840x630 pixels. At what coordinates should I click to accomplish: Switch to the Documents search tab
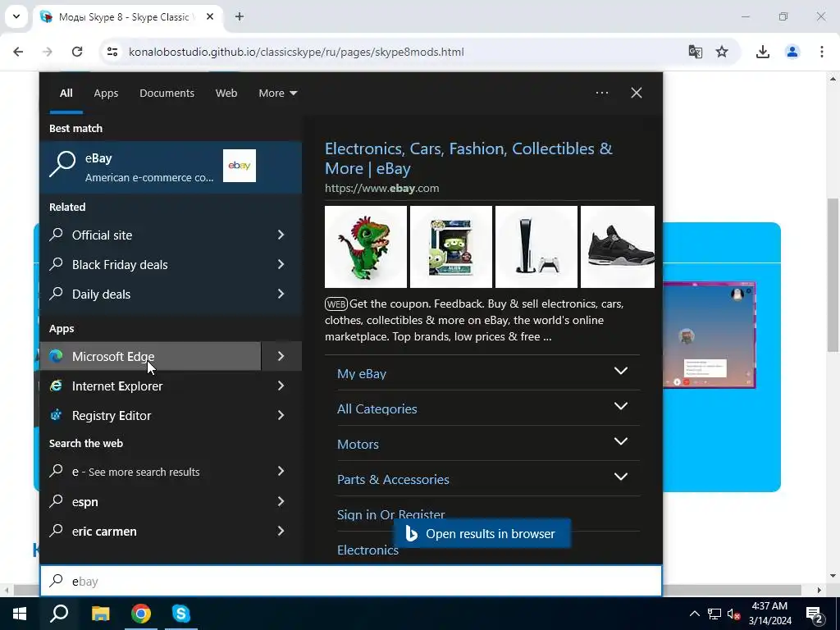coord(167,94)
